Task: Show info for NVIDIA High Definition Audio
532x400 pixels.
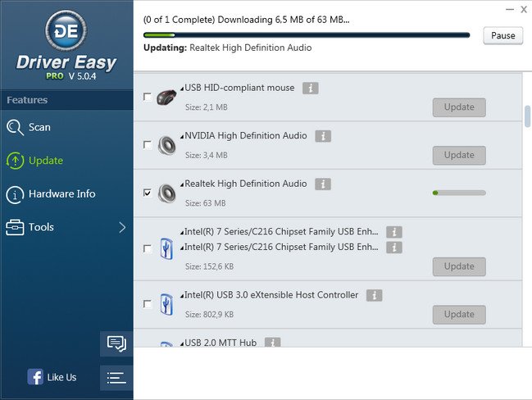Action: coord(323,136)
